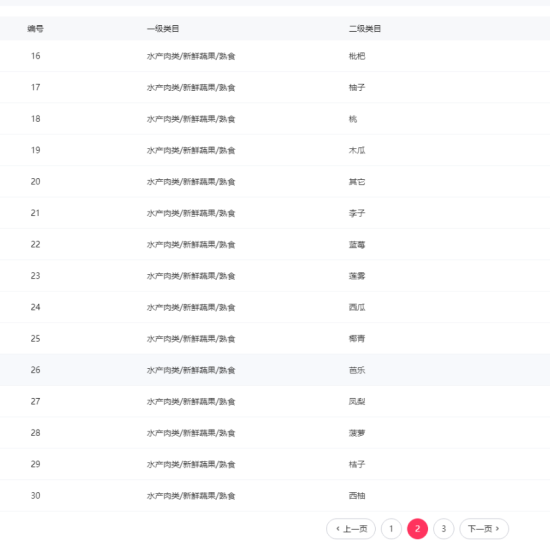Select current page 2 button
The height and width of the screenshot is (545, 550).
coord(417,529)
